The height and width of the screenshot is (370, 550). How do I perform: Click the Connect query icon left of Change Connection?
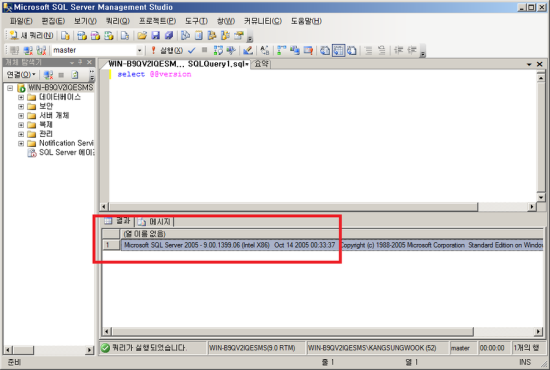14,51
